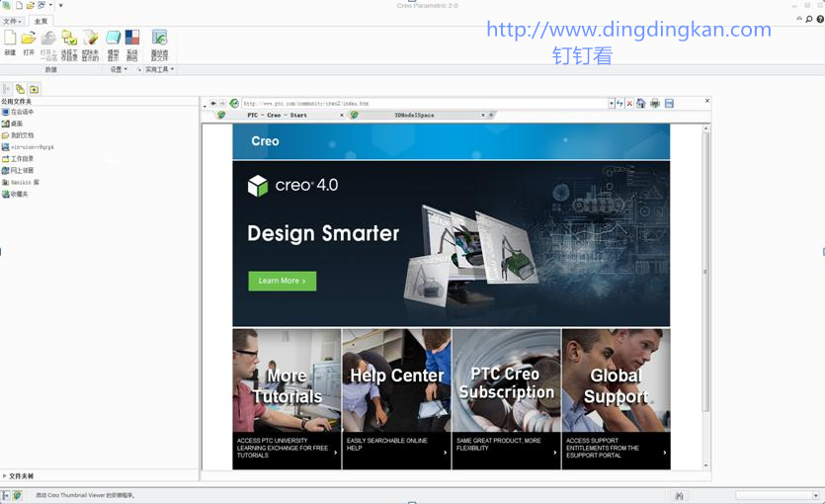Open the PTC Creo Subscription tile
825x504 pixels.
point(507,399)
